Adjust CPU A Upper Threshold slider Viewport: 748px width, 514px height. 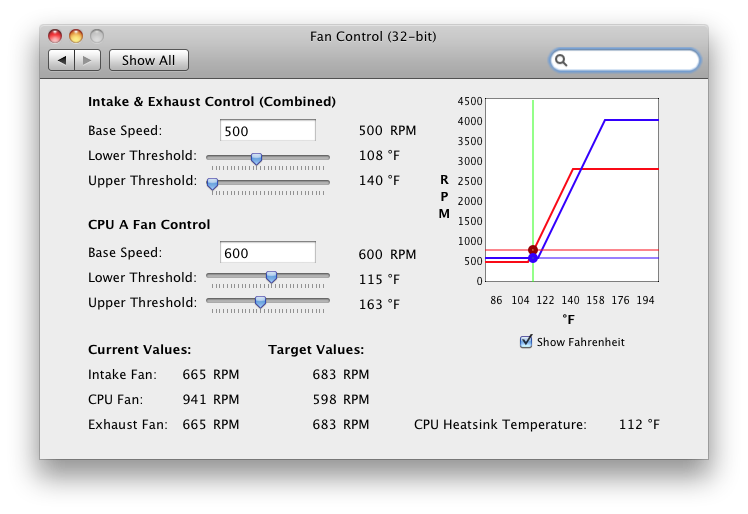pyautogui.click(x=260, y=302)
